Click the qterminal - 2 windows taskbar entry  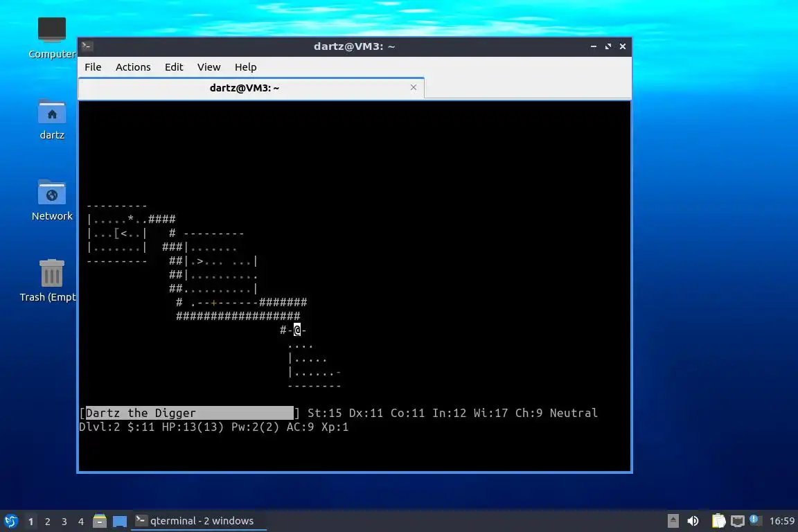pos(199,521)
